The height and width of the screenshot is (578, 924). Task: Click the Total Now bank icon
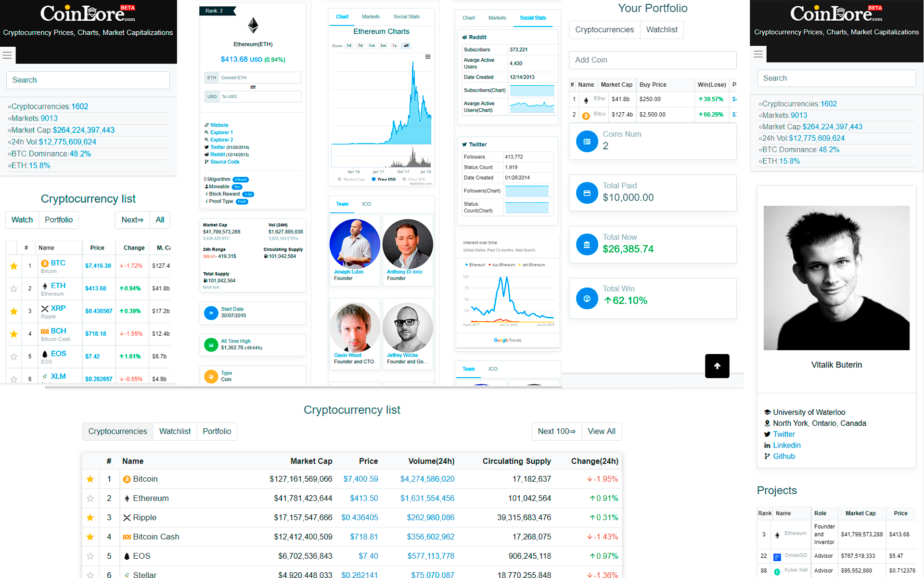587,244
